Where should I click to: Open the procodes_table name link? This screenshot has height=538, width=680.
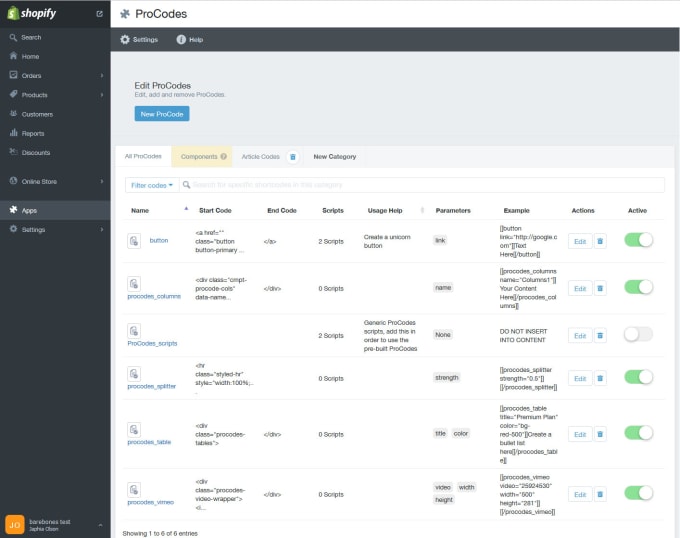149,442
